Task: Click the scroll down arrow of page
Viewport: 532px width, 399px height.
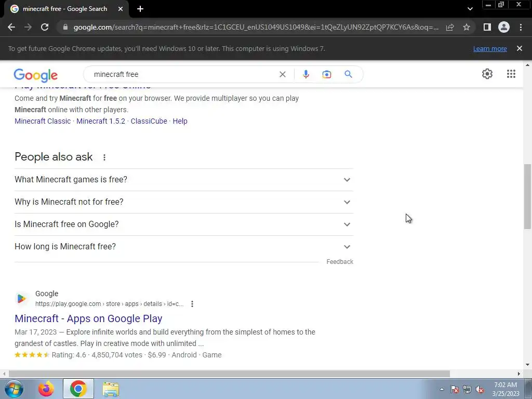Action: click(527, 365)
